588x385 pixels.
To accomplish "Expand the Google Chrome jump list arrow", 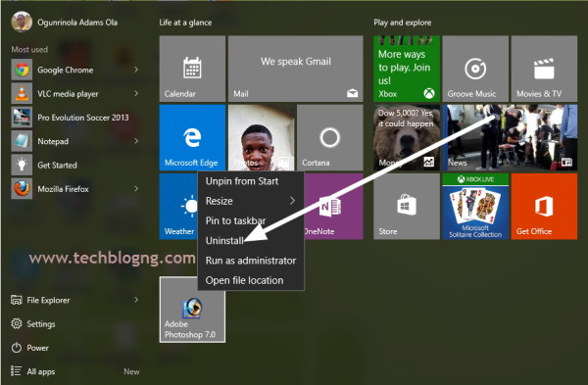I will [x=136, y=70].
